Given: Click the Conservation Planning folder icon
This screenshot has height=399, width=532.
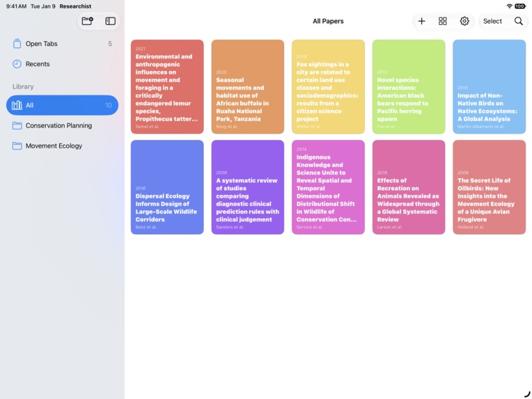Looking at the screenshot, I should click(x=17, y=125).
